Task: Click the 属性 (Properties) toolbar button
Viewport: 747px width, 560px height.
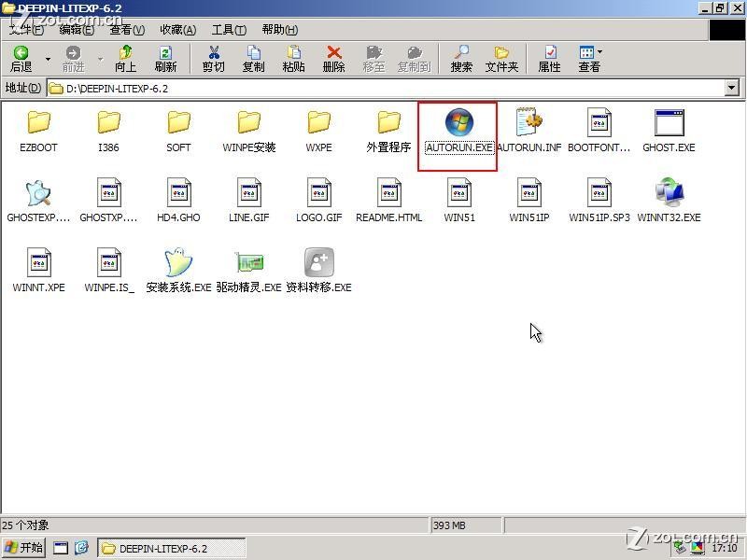Action: pos(550,59)
